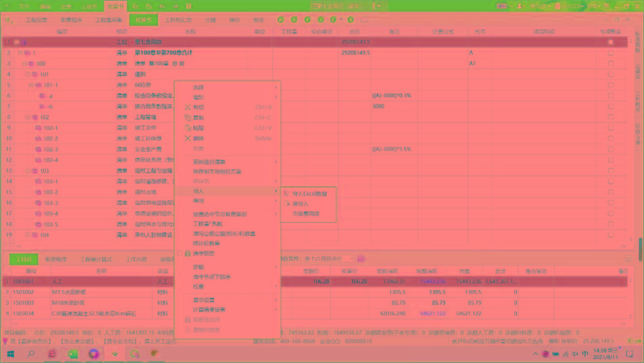Click formula cell ((A)-3000)*0.3%
Viewport: 644px width, 363px height.
(x=394, y=95)
